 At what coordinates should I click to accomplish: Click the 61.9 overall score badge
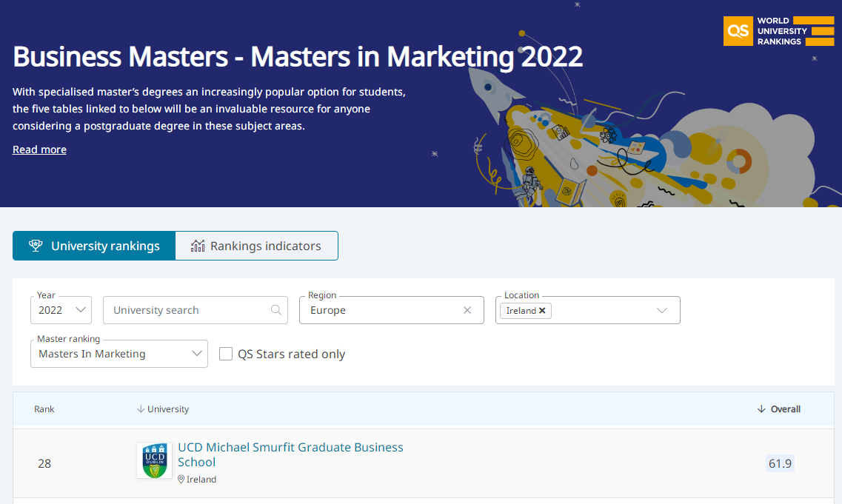coord(780,464)
